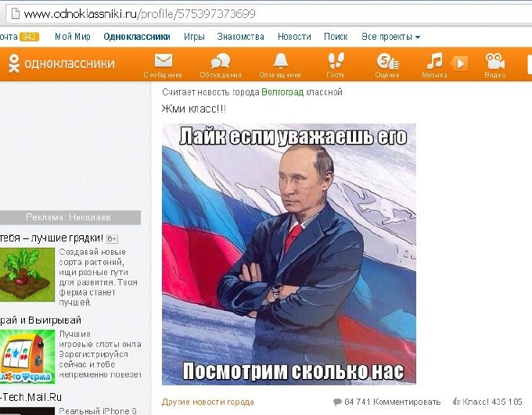Click the browser address bar URL
This screenshot has height=415, width=532.
(x=139, y=14)
